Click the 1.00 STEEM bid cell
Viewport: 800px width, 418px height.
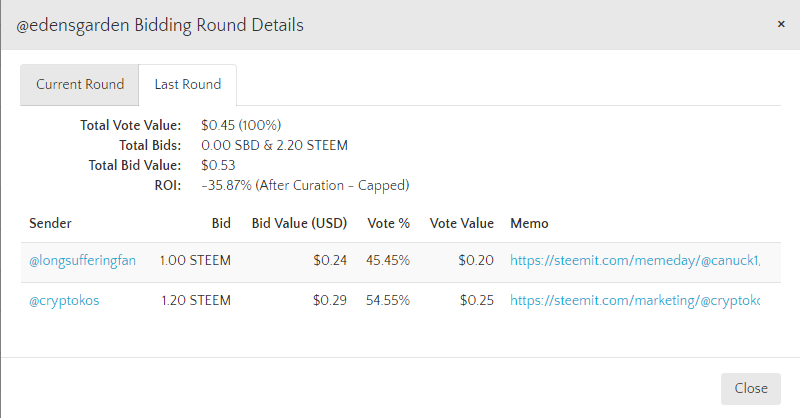point(195,261)
